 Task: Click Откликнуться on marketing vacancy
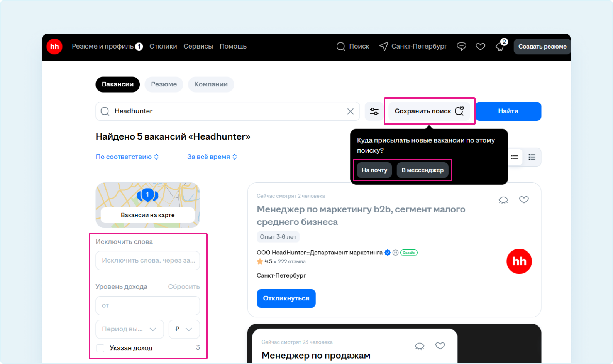click(x=286, y=298)
